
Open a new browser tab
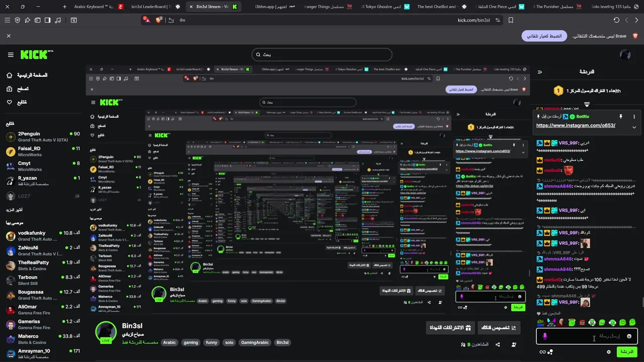(x=64, y=7)
